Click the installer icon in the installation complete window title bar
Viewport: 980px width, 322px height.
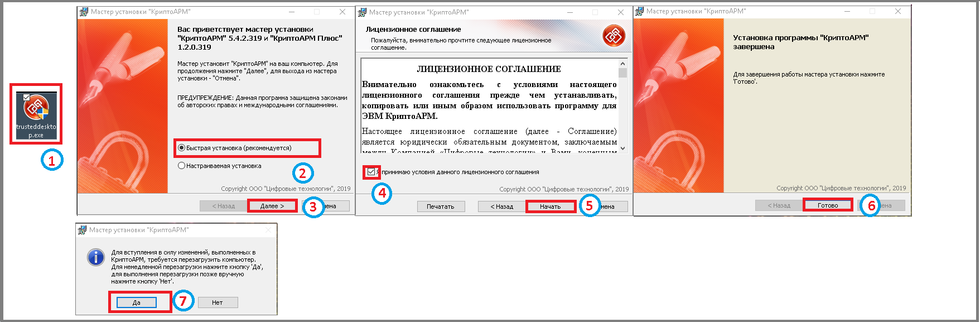coord(639,11)
